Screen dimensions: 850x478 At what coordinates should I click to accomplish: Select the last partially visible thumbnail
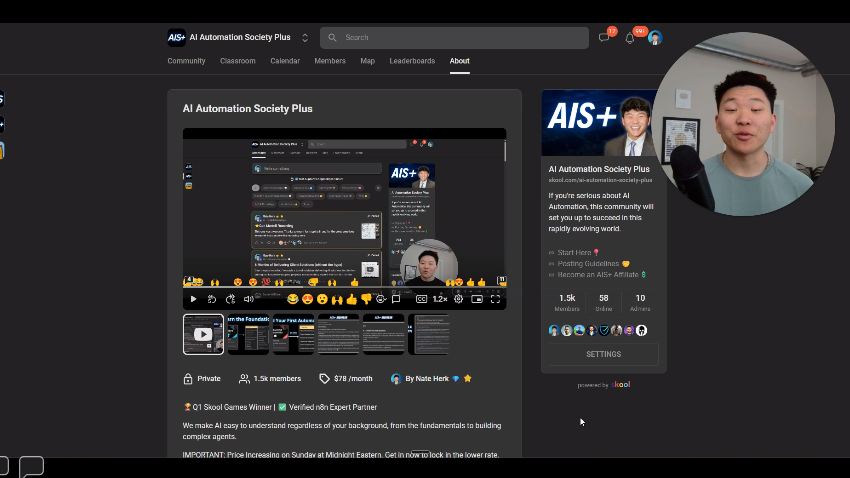(428, 334)
